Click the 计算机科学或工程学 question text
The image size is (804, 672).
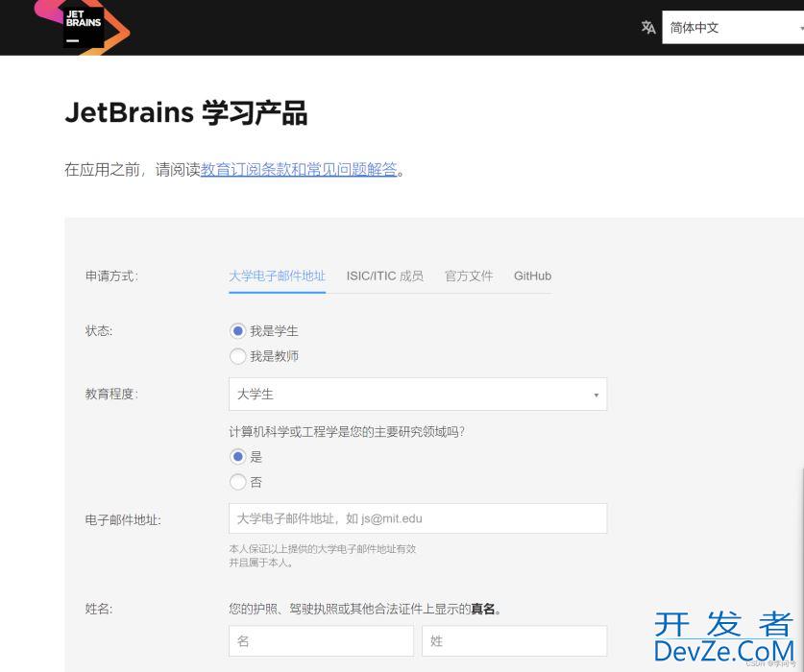pyautogui.click(x=347, y=432)
